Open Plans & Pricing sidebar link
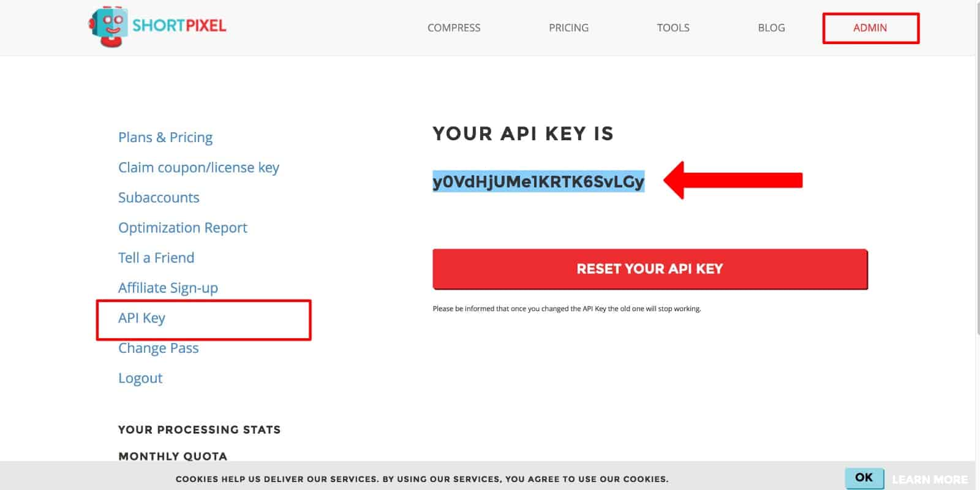980x490 pixels. pyautogui.click(x=165, y=137)
